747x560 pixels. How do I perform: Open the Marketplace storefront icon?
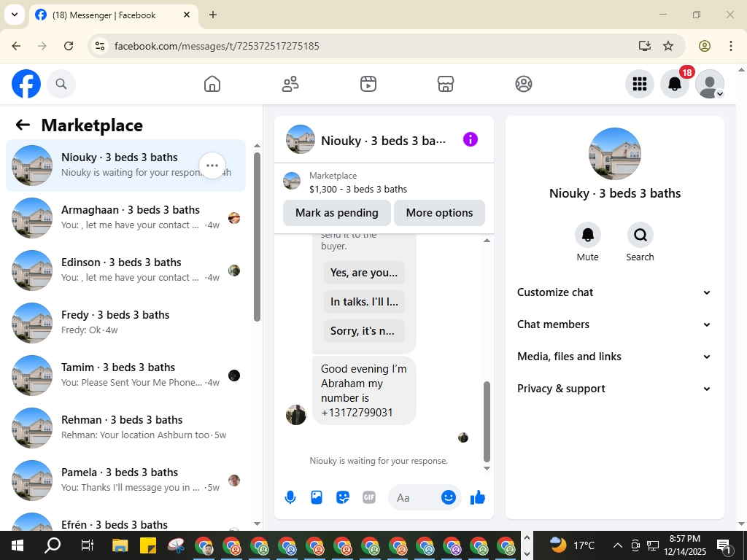(446, 84)
